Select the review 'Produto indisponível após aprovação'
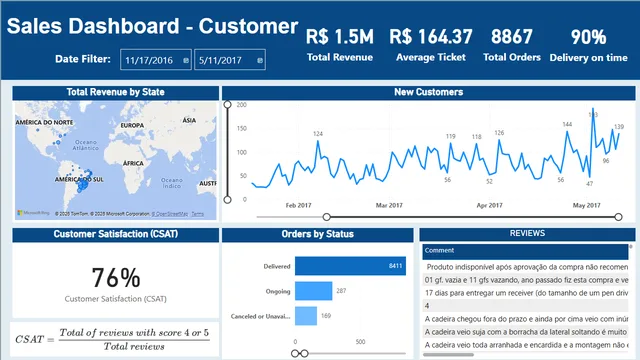This screenshot has height=360, width=640. (525, 267)
